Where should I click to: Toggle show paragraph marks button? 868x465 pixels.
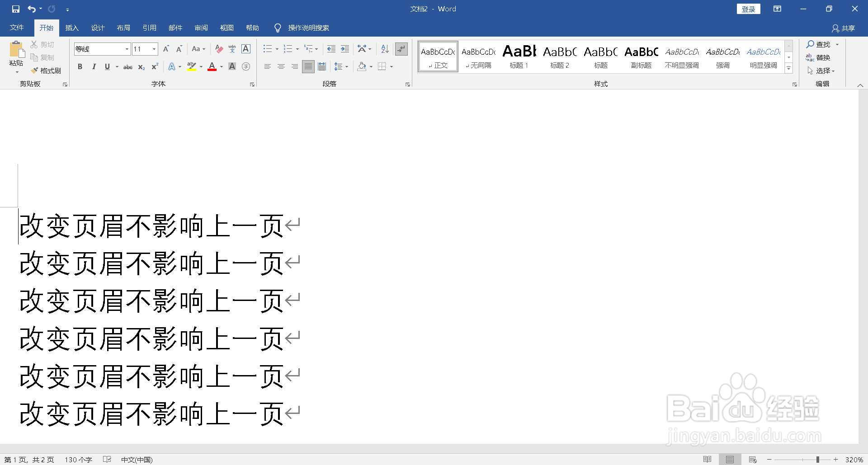click(x=401, y=49)
